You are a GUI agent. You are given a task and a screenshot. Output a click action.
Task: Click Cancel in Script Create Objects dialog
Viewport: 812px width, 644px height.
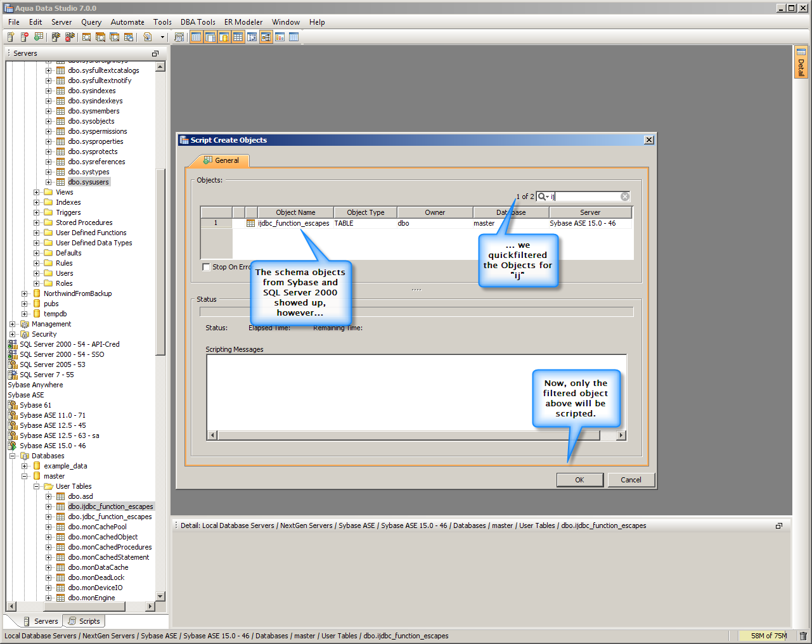pyautogui.click(x=631, y=480)
